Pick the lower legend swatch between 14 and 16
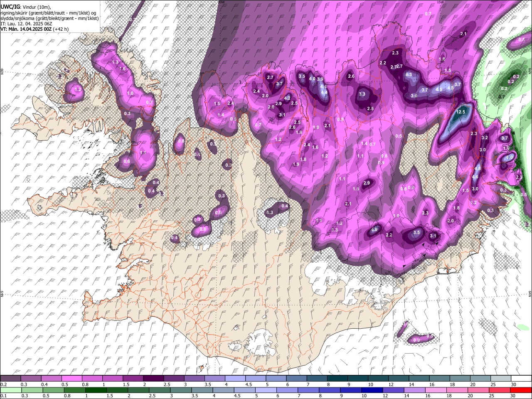 pyautogui.click(x=415, y=390)
